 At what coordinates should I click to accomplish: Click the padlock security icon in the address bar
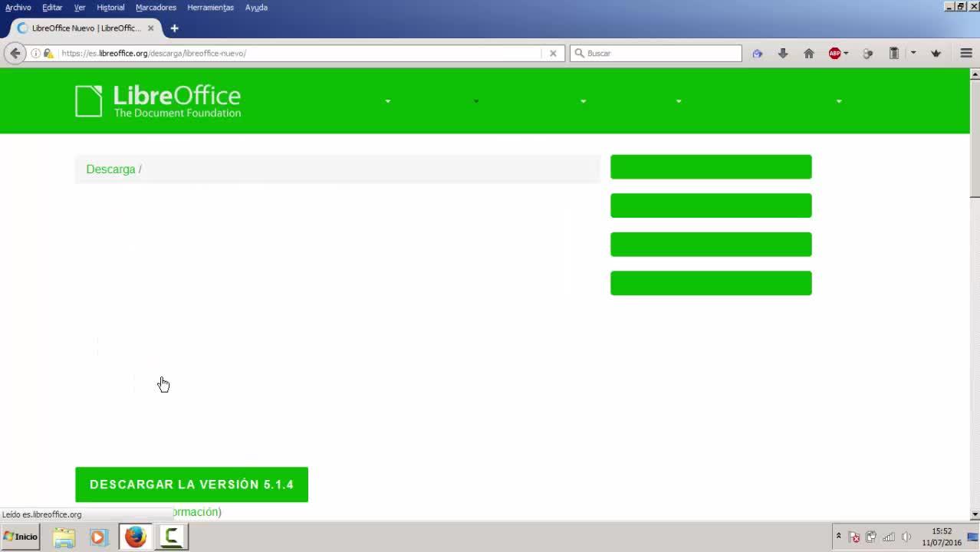coord(48,53)
